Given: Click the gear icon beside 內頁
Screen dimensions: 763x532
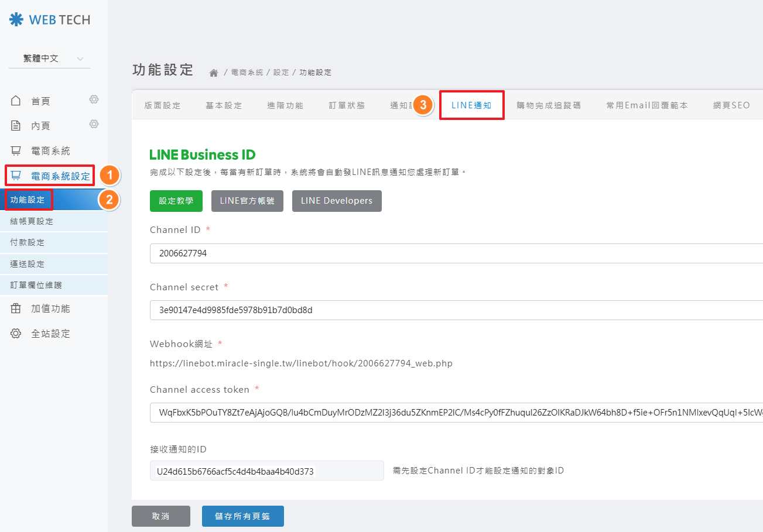Looking at the screenshot, I should [94, 124].
